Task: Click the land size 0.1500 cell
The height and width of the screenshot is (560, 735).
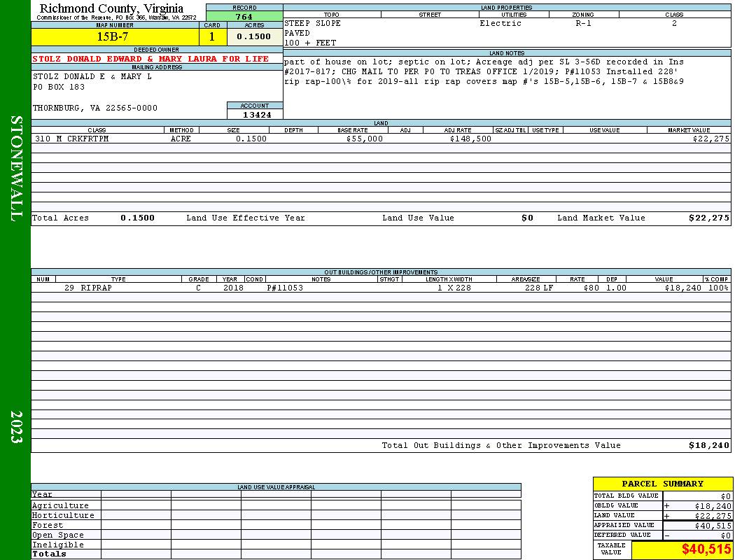Action: coord(251,139)
